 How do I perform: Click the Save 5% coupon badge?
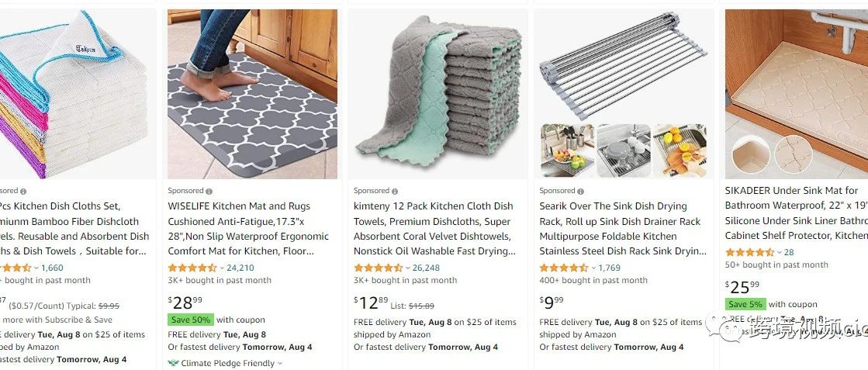pos(745,304)
